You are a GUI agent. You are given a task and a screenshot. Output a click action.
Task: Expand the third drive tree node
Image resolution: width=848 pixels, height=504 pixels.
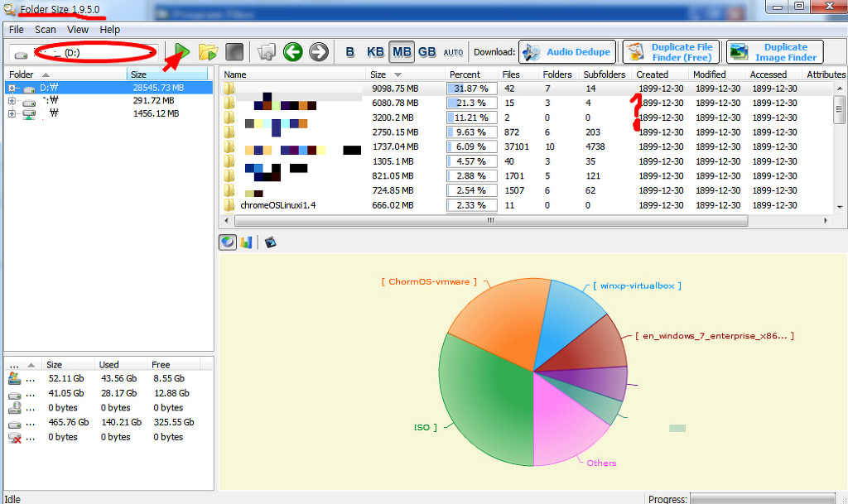click(x=12, y=113)
